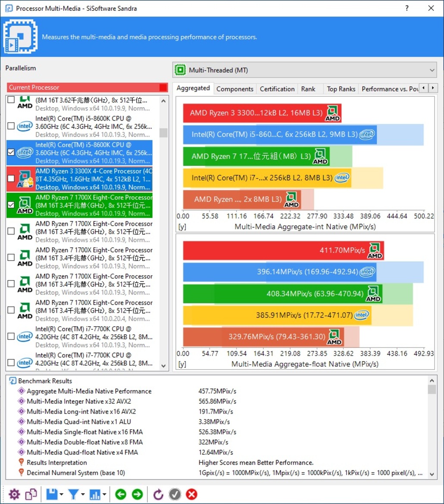Click the benchmark results scroll-down arrow
Viewport: 444px width, 504px height.
pyautogui.click(x=432, y=474)
